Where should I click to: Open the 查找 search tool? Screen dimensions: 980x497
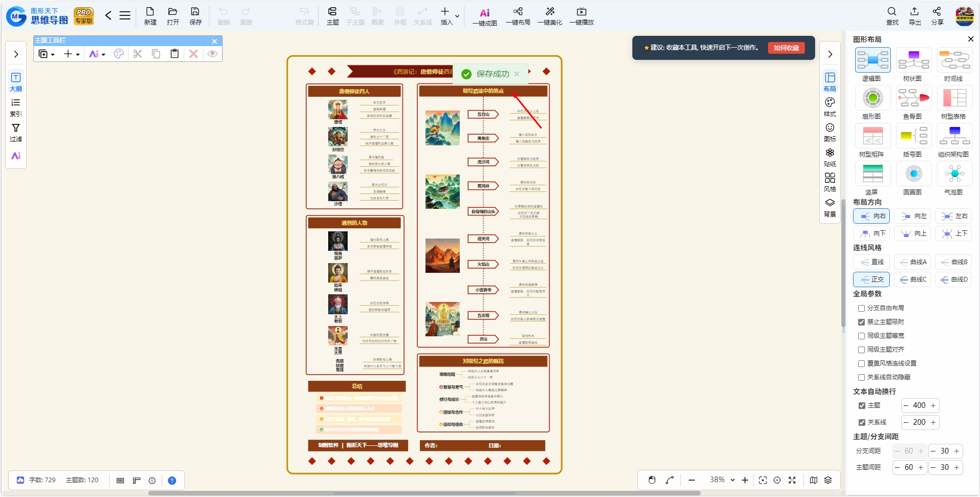click(892, 16)
